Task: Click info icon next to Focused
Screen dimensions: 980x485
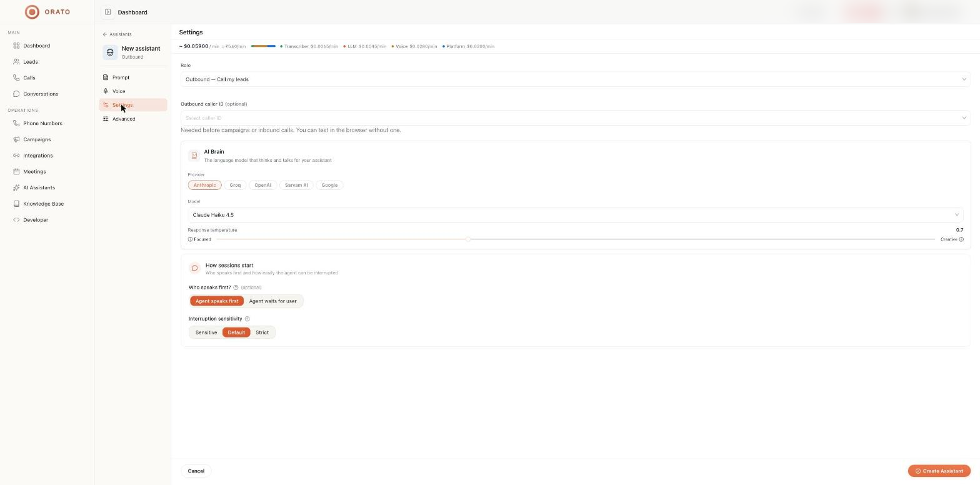Action: pos(190,239)
